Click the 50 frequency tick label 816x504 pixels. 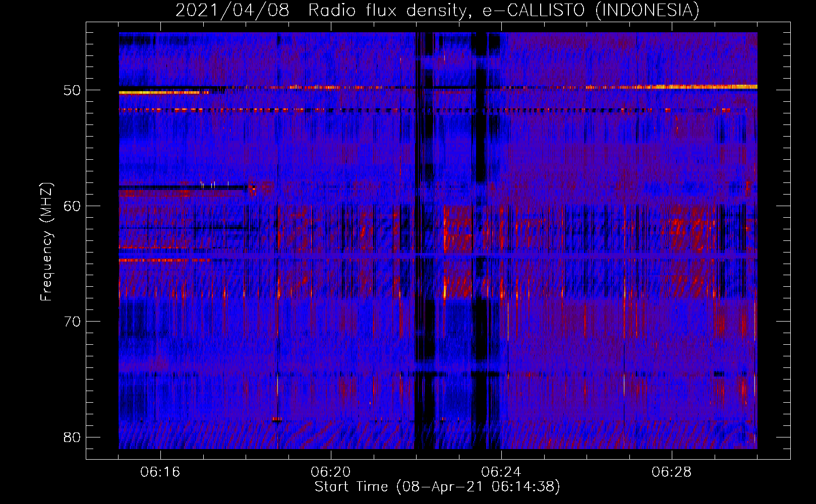[72, 90]
